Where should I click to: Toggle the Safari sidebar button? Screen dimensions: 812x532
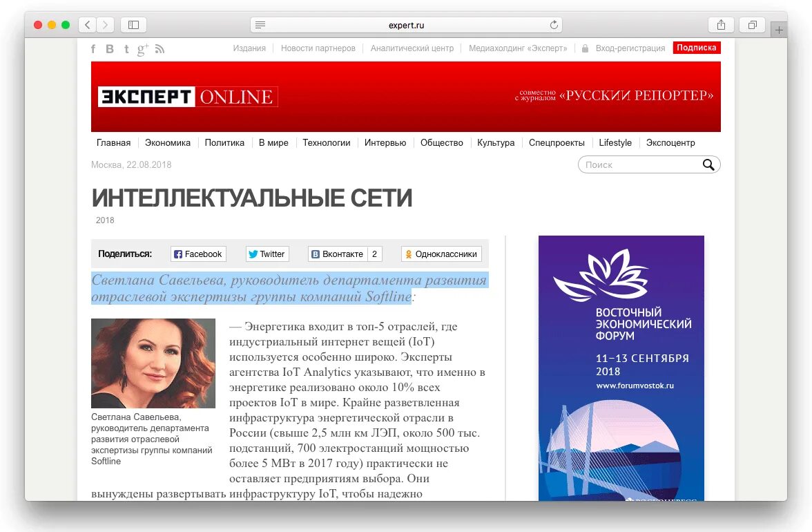pos(134,25)
